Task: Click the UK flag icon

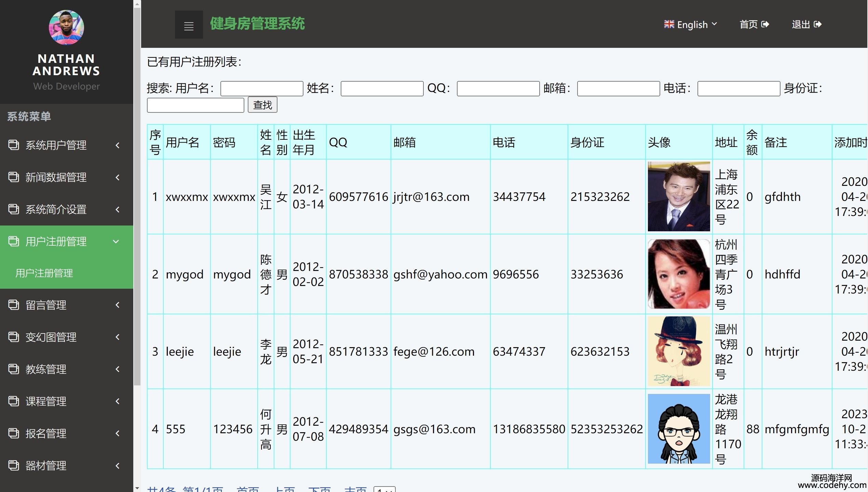Action: (669, 24)
